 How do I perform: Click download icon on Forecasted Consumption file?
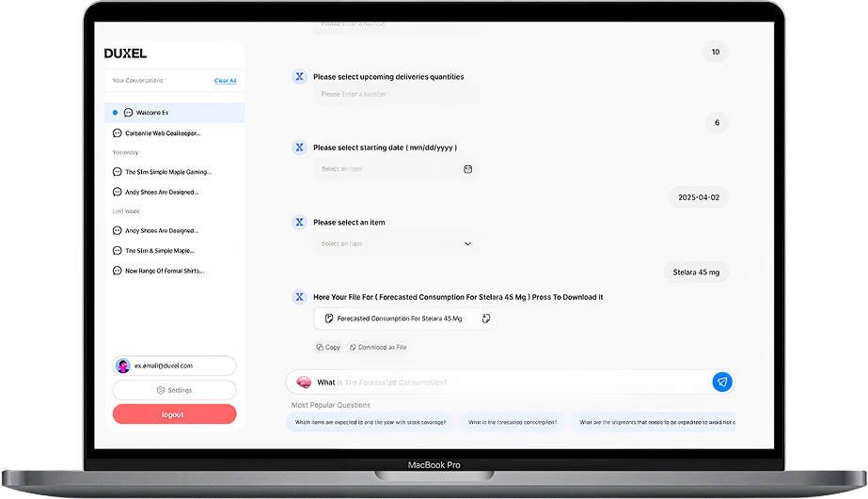point(486,319)
